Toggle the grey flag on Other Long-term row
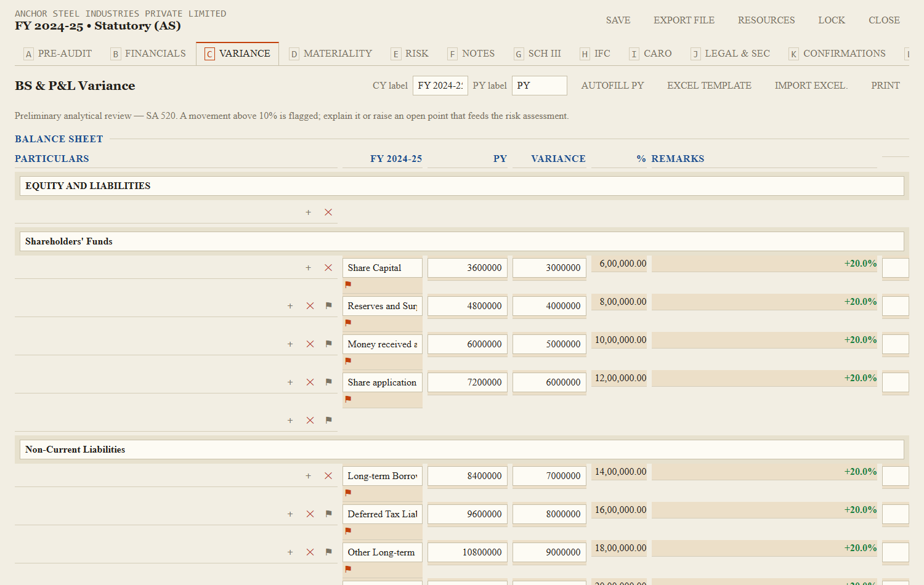The image size is (924, 585). pos(328,552)
